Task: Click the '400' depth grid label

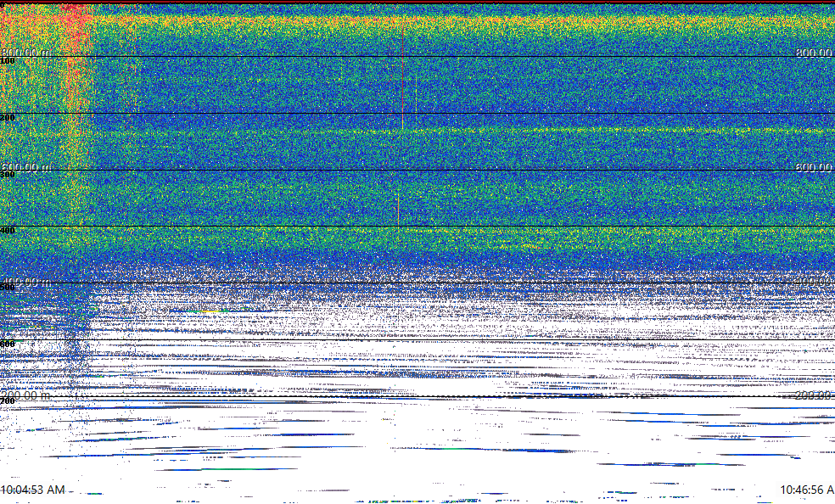Action: [8, 231]
